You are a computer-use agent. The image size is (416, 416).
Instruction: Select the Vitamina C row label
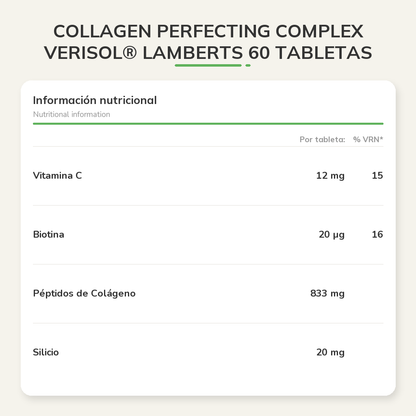(57, 175)
